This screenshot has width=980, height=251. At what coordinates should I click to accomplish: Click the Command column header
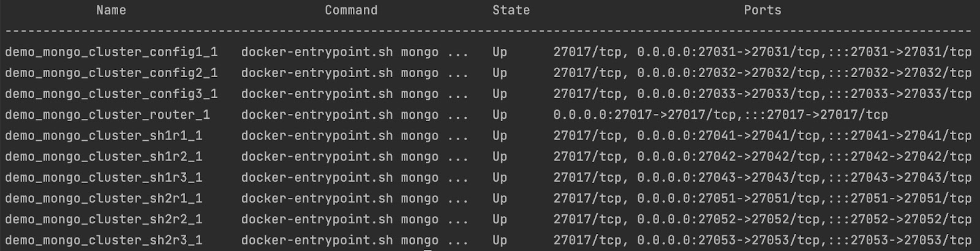[x=351, y=10]
